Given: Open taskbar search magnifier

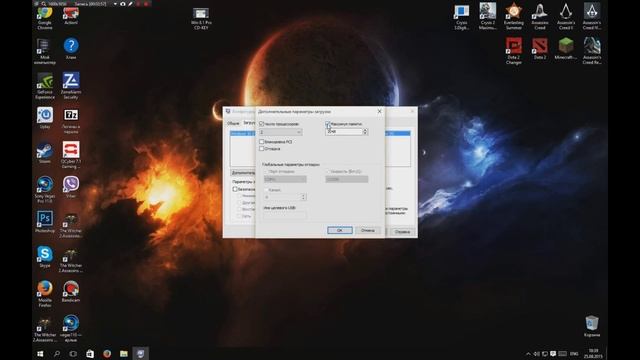Looking at the screenshot, I should [x=57, y=353].
